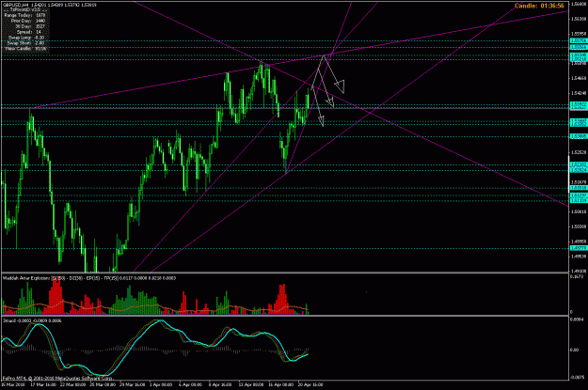Select the Spread value row
Screen dimensions: 588x390
[29, 32]
